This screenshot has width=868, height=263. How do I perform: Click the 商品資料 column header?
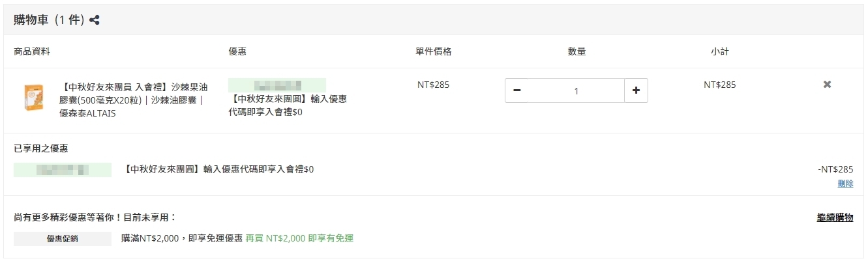point(32,51)
